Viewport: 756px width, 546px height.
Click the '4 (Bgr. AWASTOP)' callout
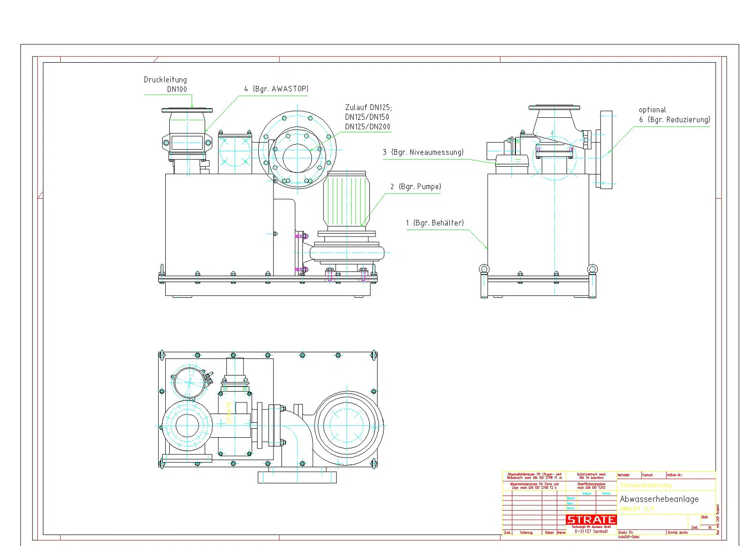[276, 89]
